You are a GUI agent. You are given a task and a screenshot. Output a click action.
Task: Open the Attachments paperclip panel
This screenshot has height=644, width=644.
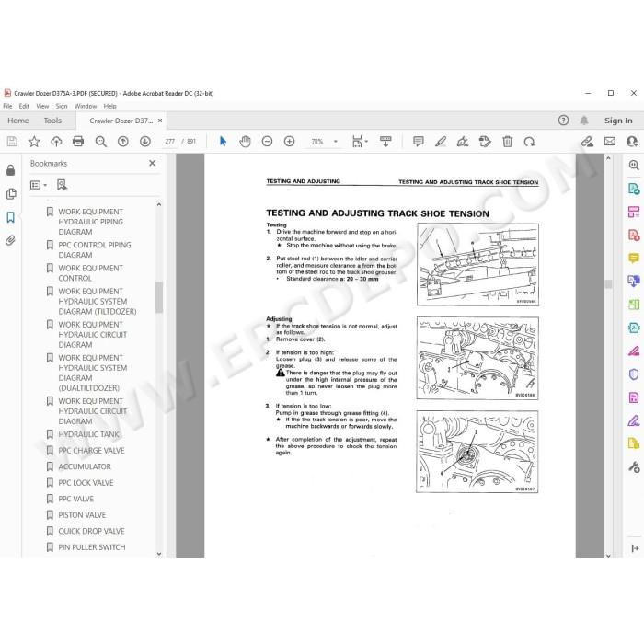[x=11, y=240]
